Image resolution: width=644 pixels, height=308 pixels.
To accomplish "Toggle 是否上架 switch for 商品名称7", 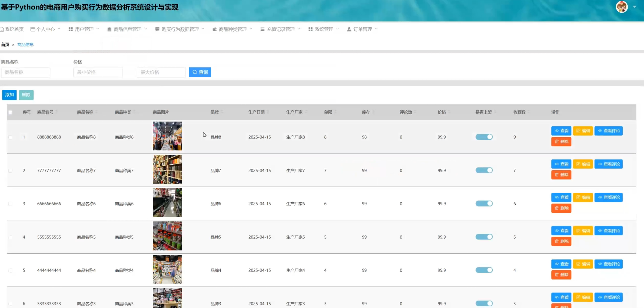I will (x=484, y=170).
